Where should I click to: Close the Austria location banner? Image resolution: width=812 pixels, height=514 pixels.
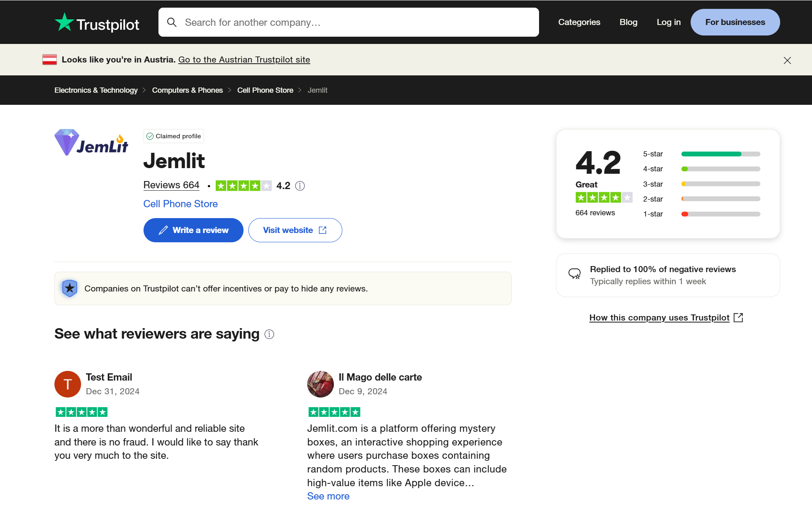[787, 60]
